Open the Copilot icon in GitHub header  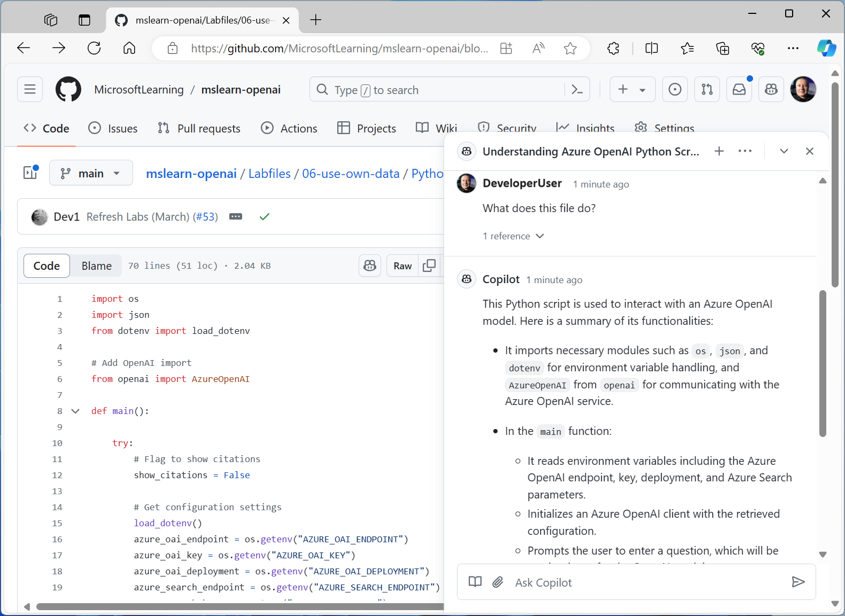pyautogui.click(x=771, y=89)
